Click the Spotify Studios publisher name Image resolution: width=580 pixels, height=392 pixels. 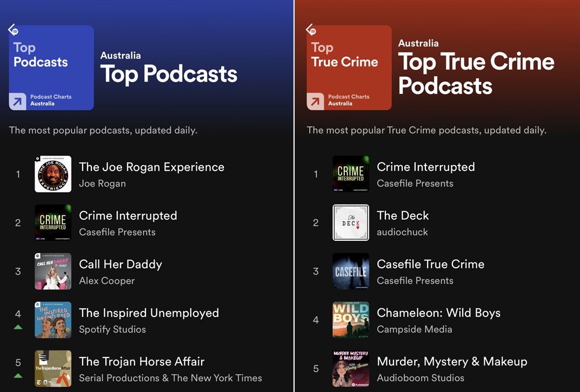112,329
